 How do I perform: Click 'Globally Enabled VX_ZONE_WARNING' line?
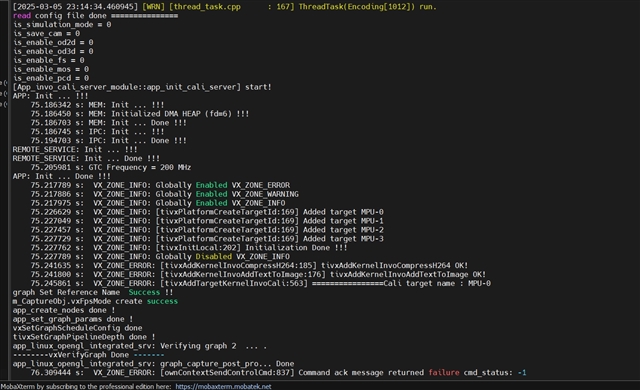tap(164, 194)
